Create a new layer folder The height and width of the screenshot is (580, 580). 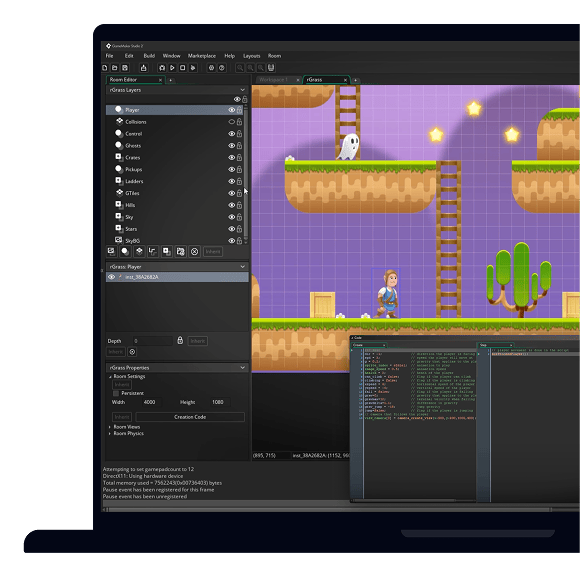[181, 252]
